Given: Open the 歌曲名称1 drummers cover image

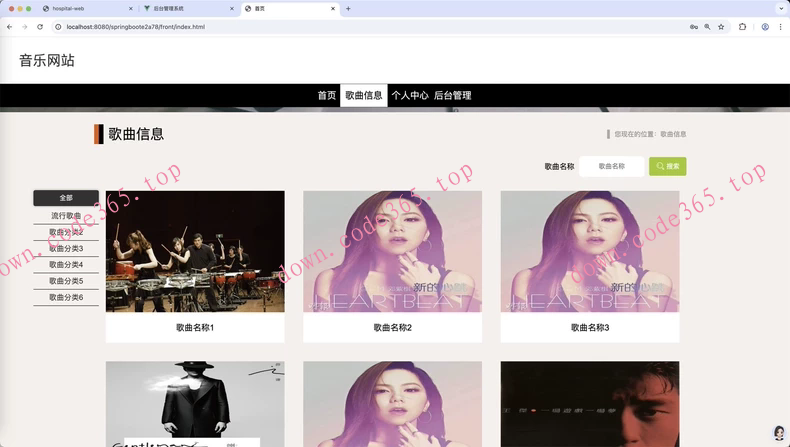Looking at the screenshot, I should point(195,251).
